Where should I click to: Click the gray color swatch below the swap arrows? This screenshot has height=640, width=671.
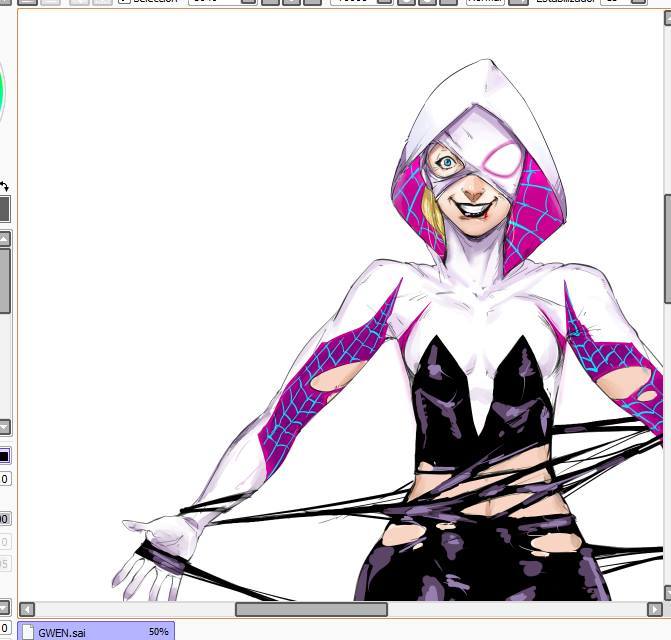(x=4, y=209)
